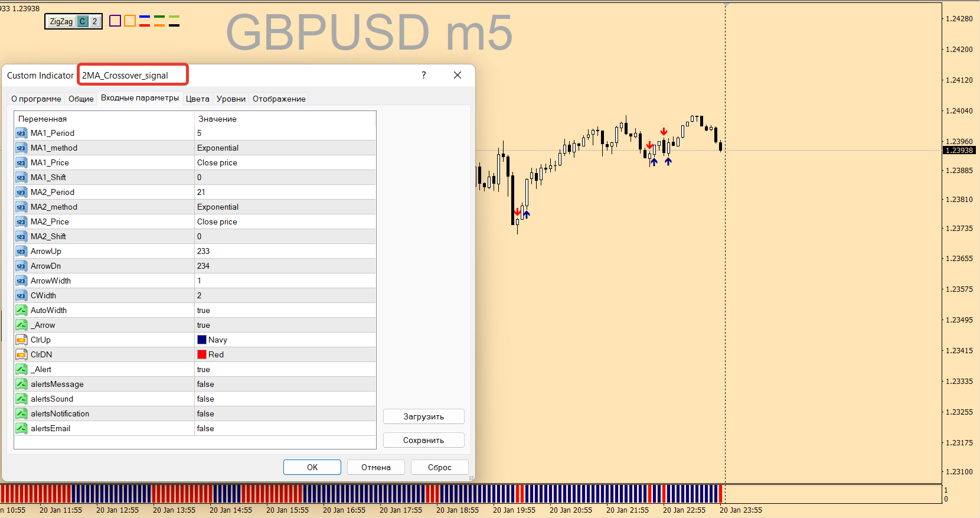Image resolution: width=980 pixels, height=518 pixels.
Task: Switch to the 'Уровни' tab
Action: click(x=231, y=99)
